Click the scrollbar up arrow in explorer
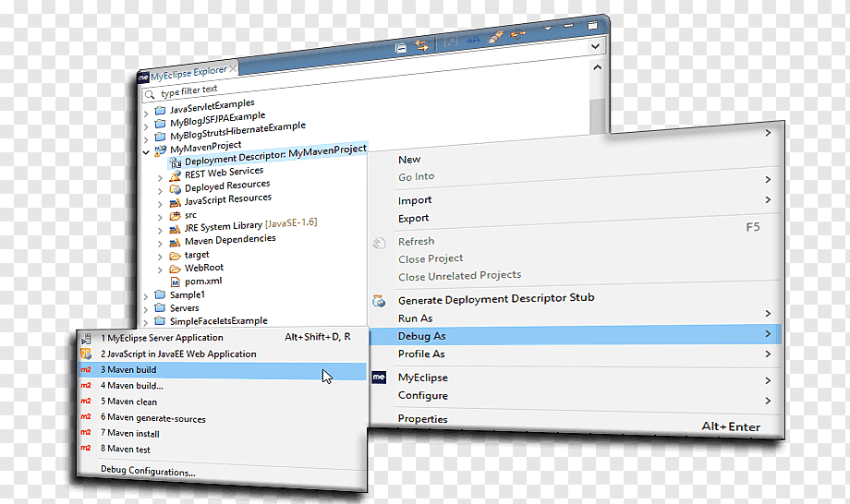The image size is (850, 504). click(597, 67)
